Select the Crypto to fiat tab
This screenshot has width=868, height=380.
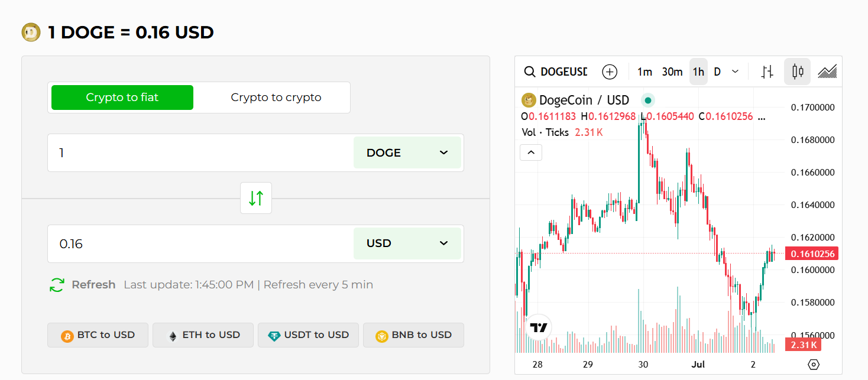tap(122, 97)
